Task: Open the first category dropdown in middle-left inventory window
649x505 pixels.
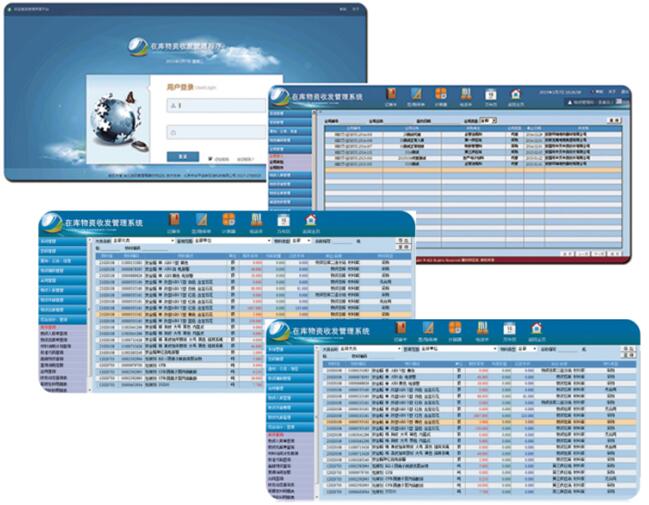Action: coord(143,240)
